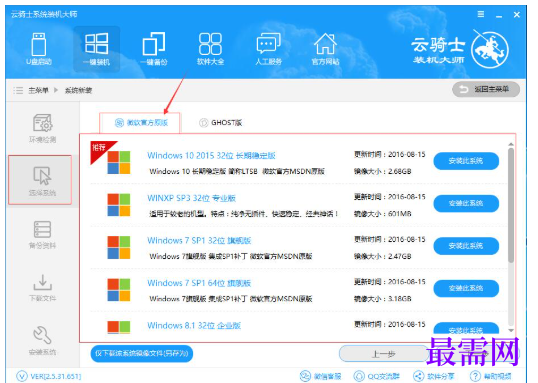Open the 软件大全 section
Screen dimensions: 538x383
click(210, 49)
